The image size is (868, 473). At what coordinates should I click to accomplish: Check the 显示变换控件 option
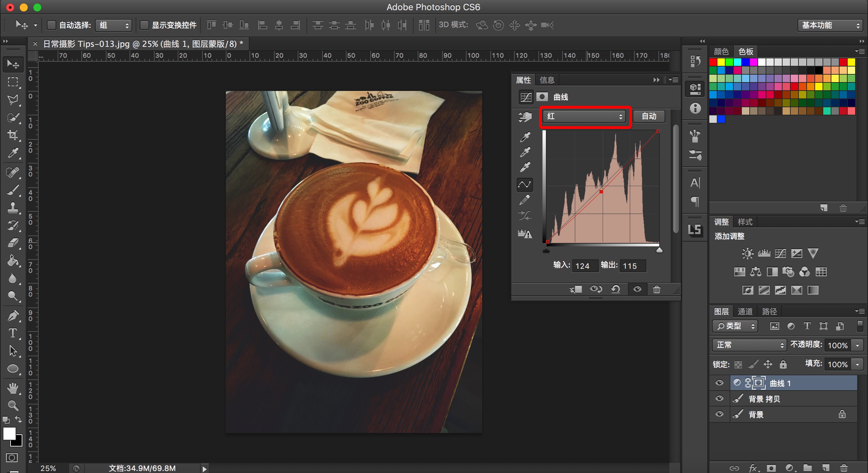pos(144,25)
